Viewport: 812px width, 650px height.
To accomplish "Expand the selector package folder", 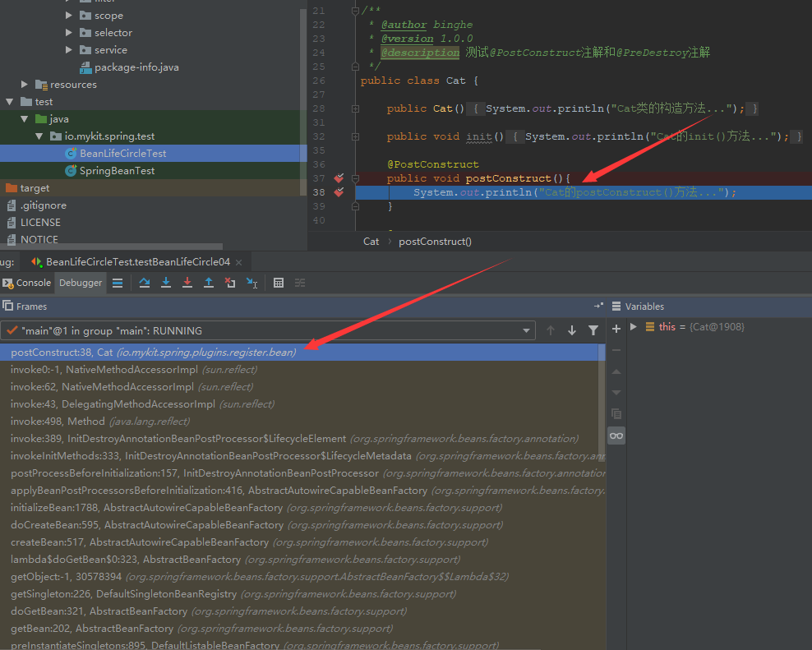I will [x=69, y=33].
